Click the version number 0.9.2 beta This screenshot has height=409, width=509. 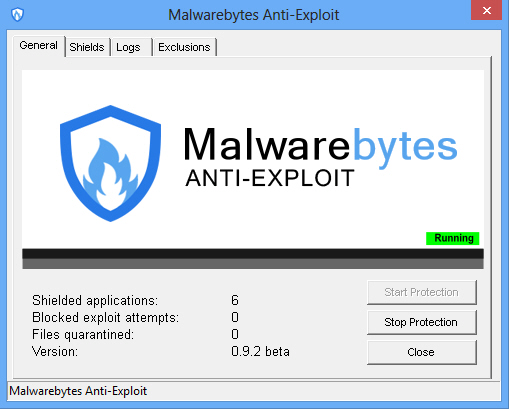click(x=260, y=351)
